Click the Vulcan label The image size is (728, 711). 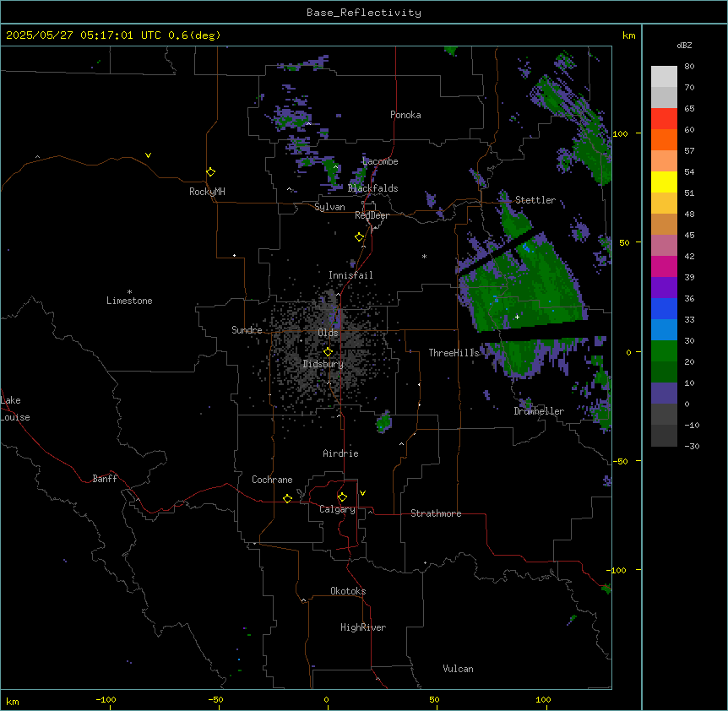(x=458, y=669)
